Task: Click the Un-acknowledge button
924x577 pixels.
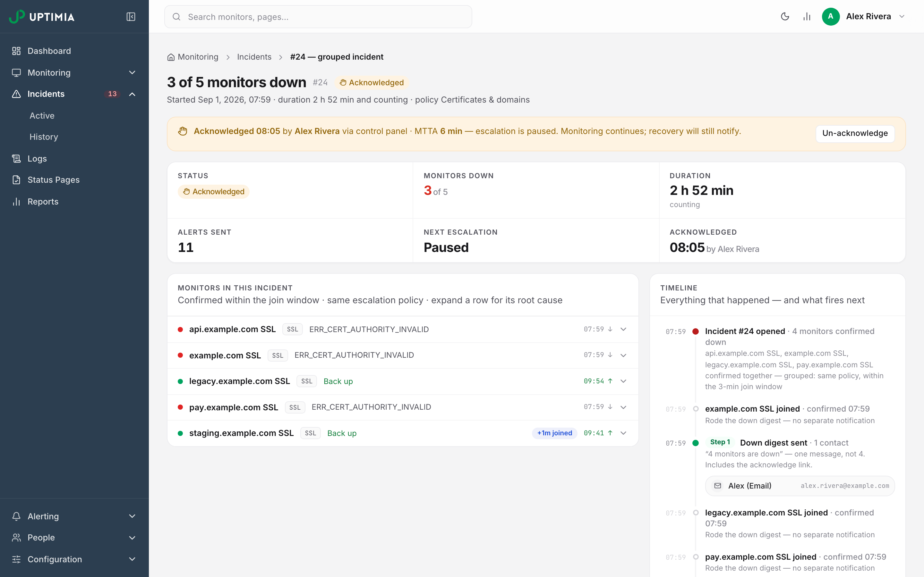Action: point(855,134)
